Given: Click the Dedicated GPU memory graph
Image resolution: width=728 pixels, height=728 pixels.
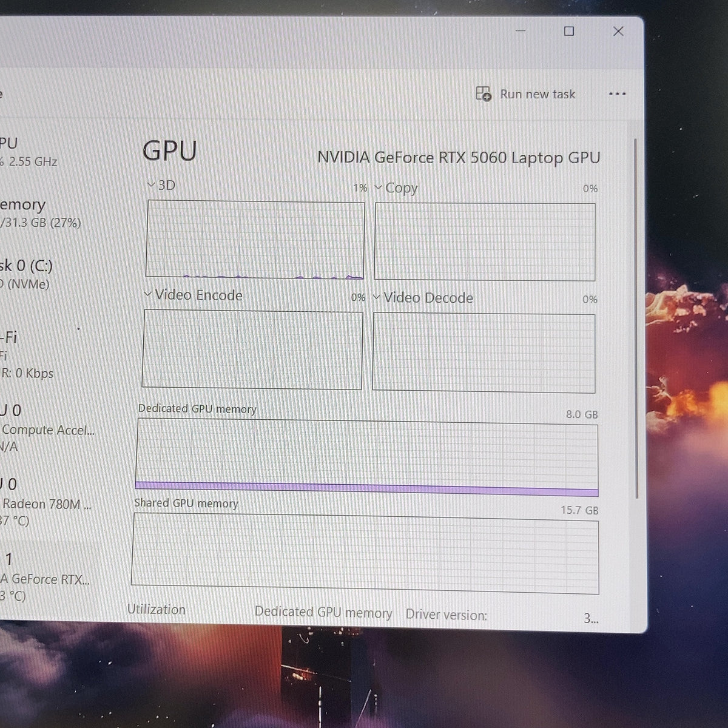Looking at the screenshot, I should (x=366, y=458).
